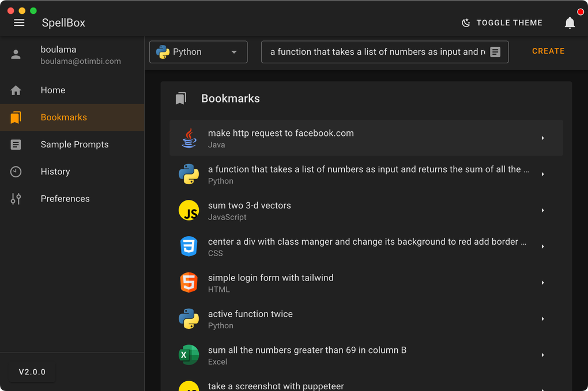Click the Home house icon
588x391 pixels.
click(x=16, y=90)
